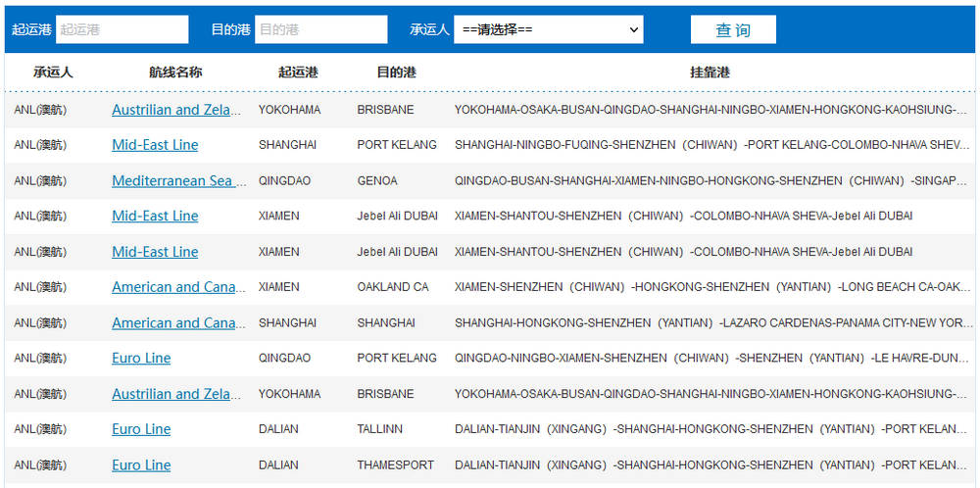This screenshot has width=980, height=488.
Task: Select QINGDAO origin cell in PORT KELANG row
Action: tap(284, 358)
